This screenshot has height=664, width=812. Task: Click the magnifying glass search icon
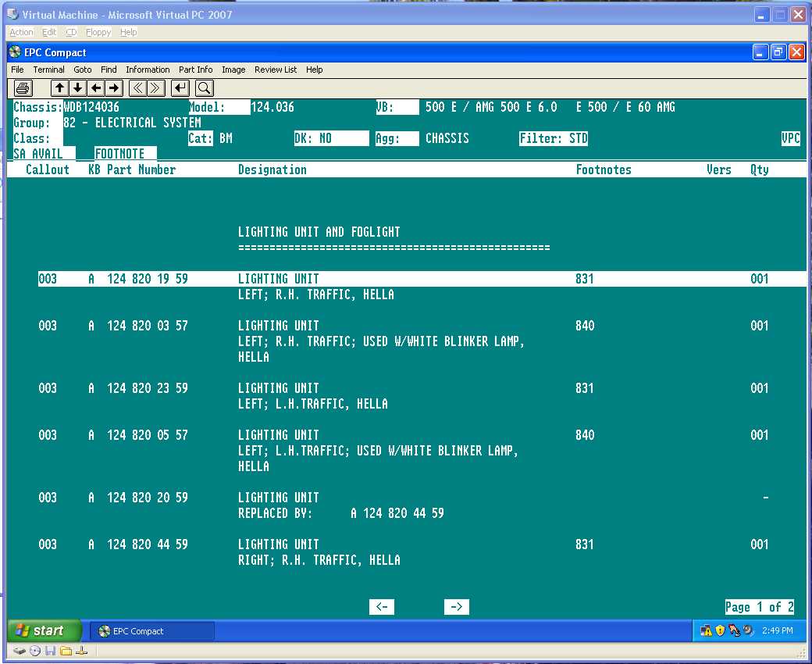click(x=204, y=87)
